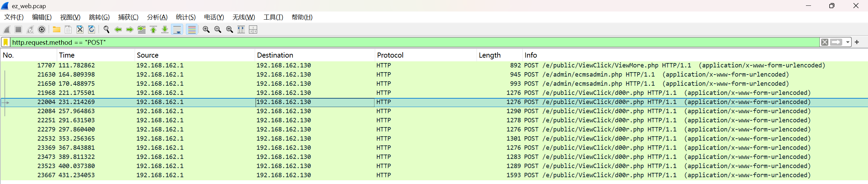
Task: Zoom in the packet list text
Action: (x=206, y=30)
